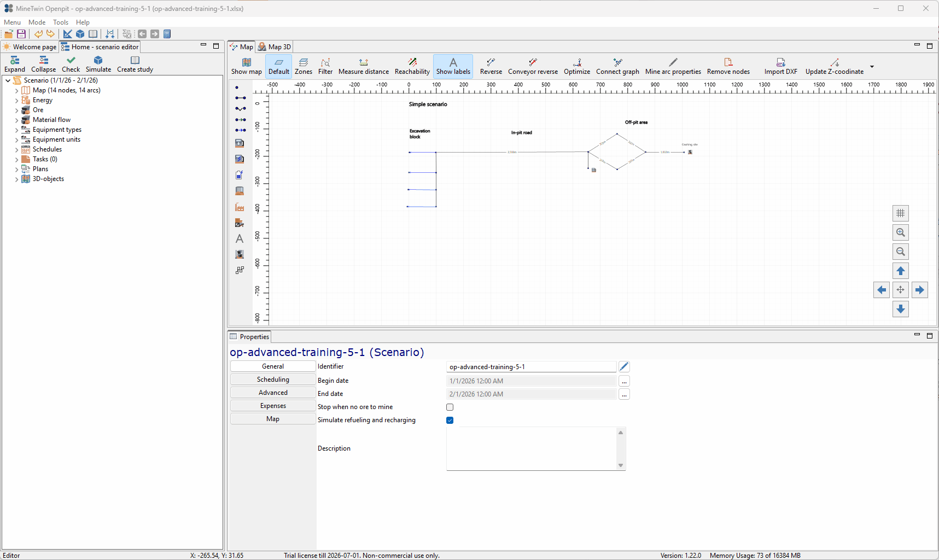This screenshot has height=560, width=939.
Task: Click the zoom in magnifier on map
Action: tap(901, 232)
